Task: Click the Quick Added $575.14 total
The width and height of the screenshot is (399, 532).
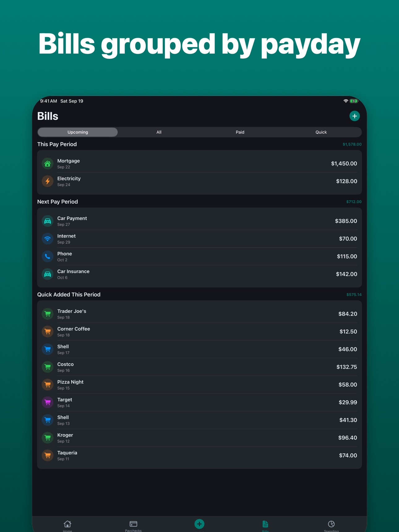Action: coord(354,295)
